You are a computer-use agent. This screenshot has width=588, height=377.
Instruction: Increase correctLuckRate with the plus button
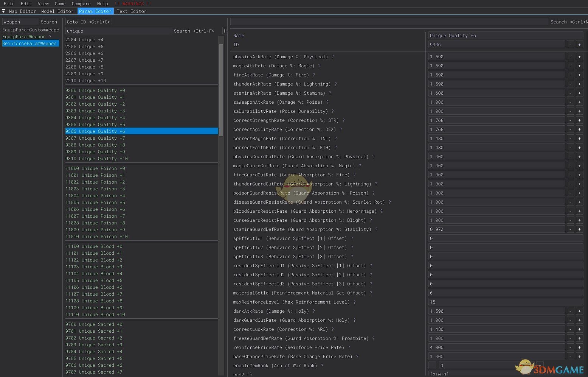(x=579, y=329)
